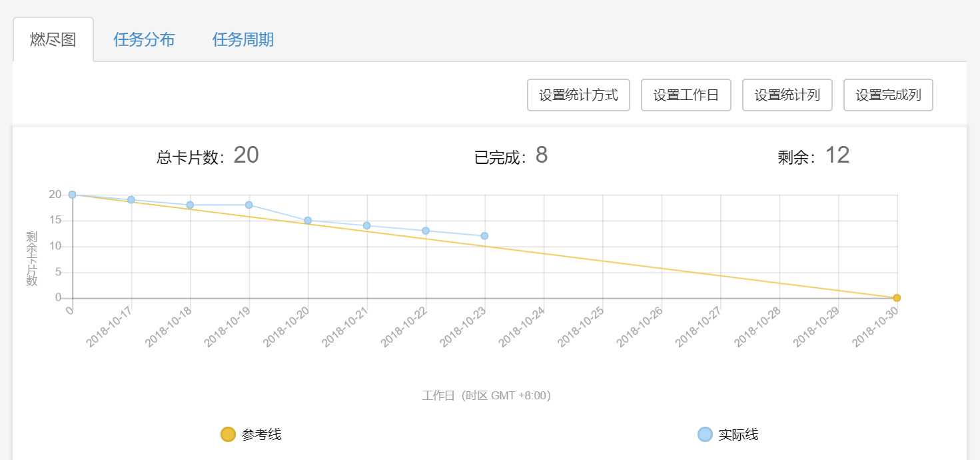Toggle the yellow 参考线 legend marker
Image resolution: width=980 pixels, height=460 pixels.
[228, 434]
